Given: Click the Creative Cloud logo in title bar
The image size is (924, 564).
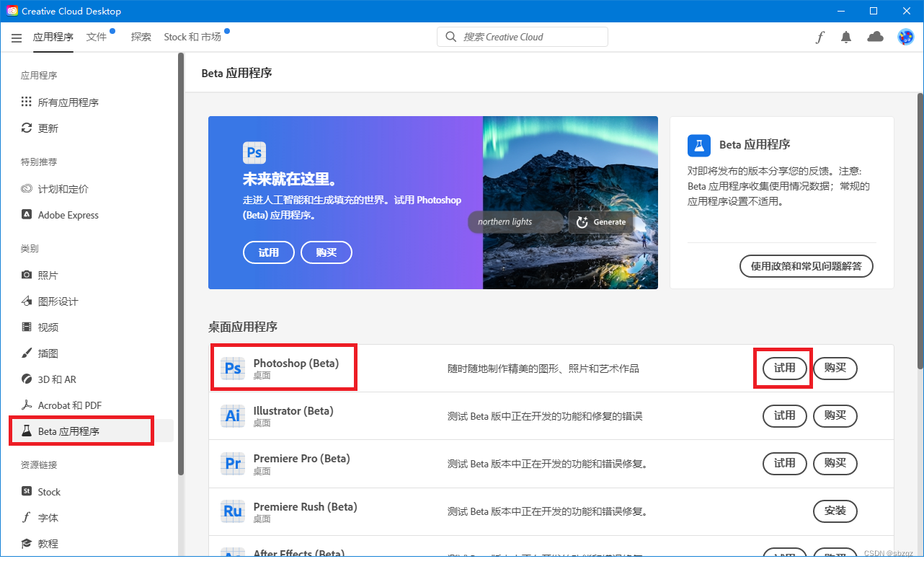Looking at the screenshot, I should tap(12, 11).
